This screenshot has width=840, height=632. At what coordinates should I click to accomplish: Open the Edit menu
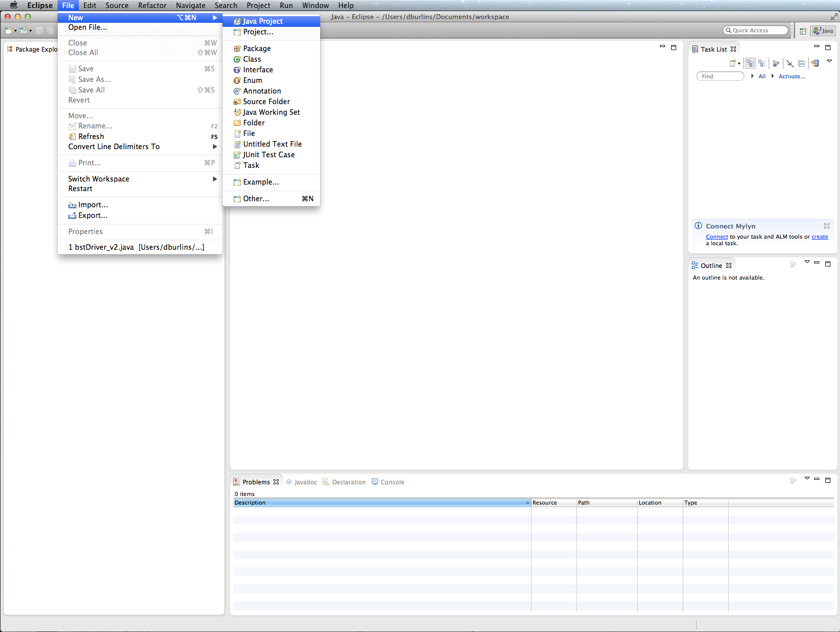tap(90, 6)
